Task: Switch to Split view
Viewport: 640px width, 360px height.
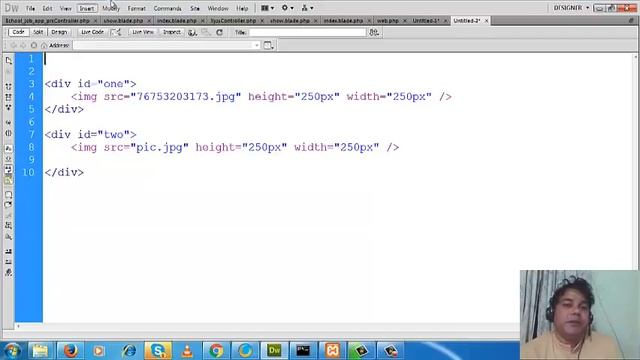Action: coord(38,32)
